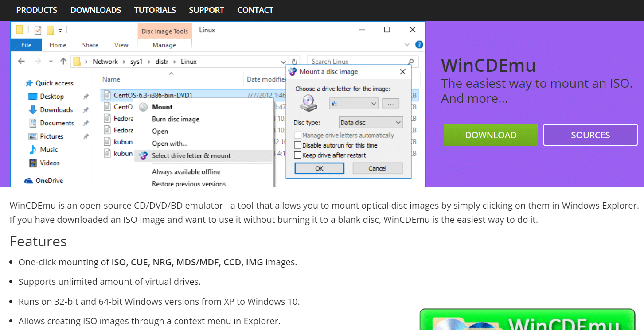Click the Linux breadcrumb segment

coord(188,62)
